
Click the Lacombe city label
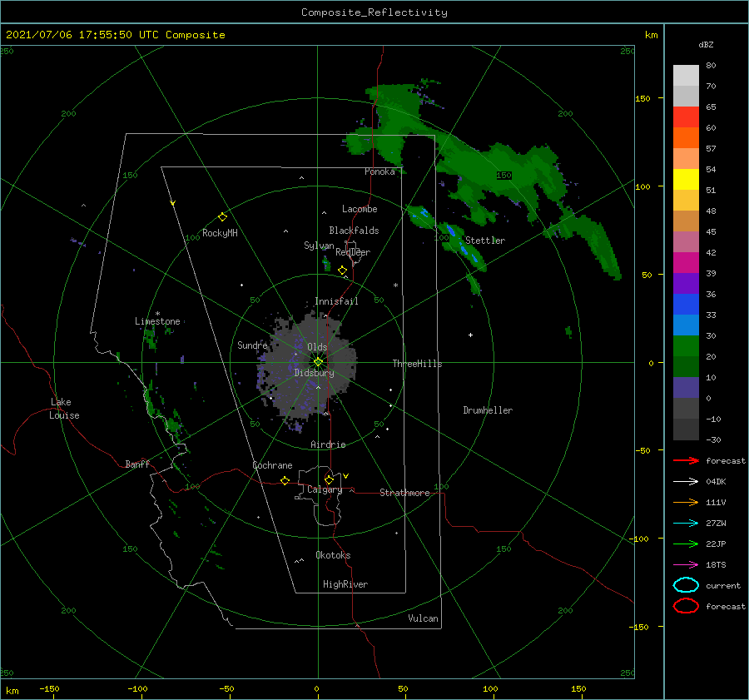pos(360,209)
